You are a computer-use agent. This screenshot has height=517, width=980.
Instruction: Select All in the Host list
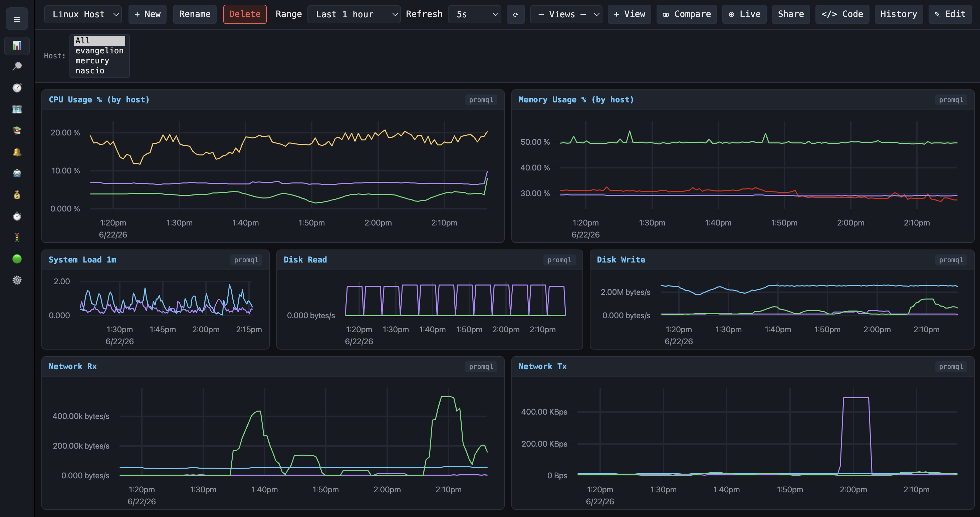pyautogui.click(x=99, y=41)
